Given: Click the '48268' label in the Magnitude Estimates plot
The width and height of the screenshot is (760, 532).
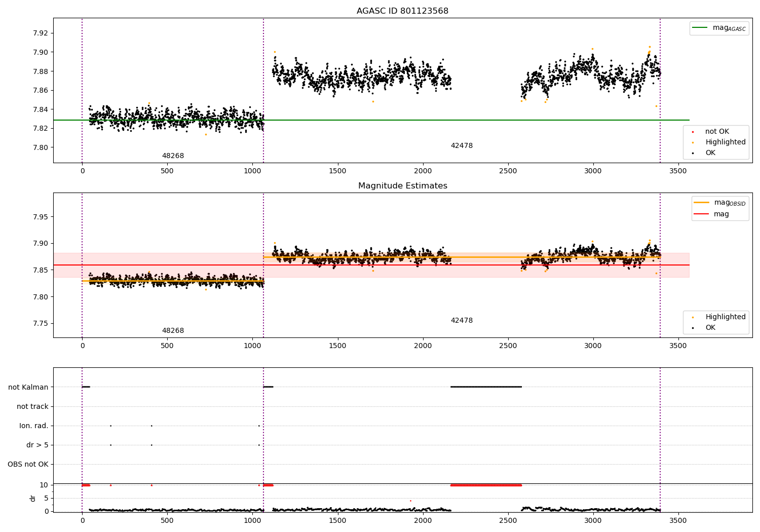Looking at the screenshot, I should pos(173,331).
